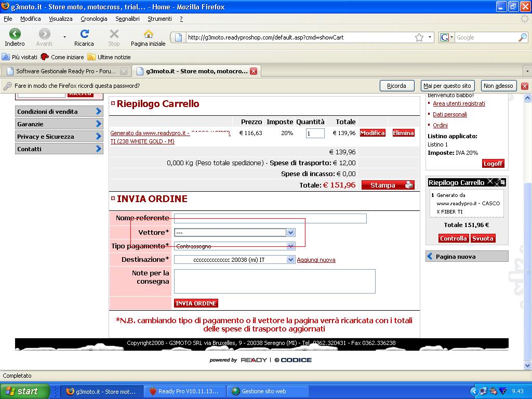
Task: Click page scrollbar down arrow
Action: 528,365
